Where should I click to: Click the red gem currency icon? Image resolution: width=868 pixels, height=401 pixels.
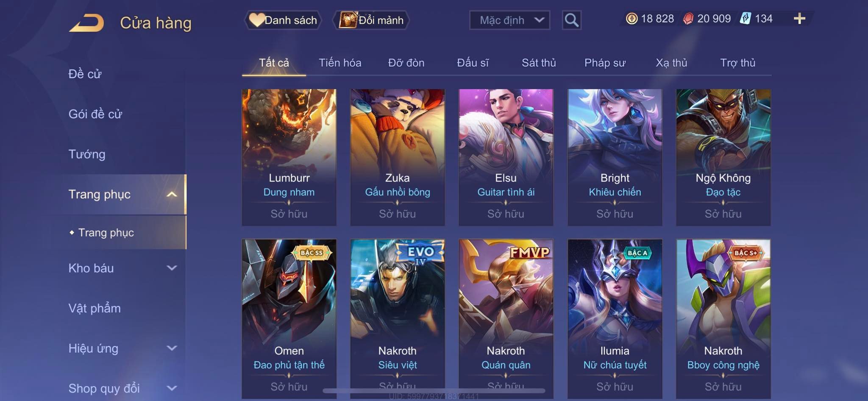coord(688,19)
